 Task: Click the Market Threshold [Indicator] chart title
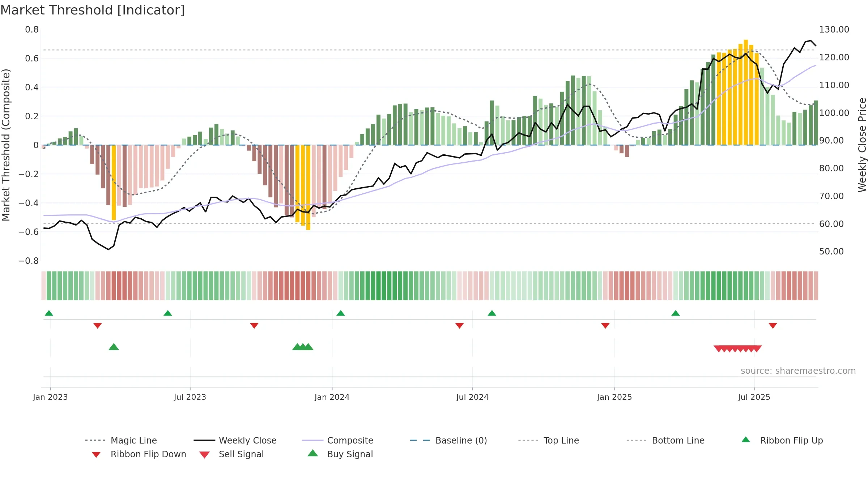coord(93,10)
